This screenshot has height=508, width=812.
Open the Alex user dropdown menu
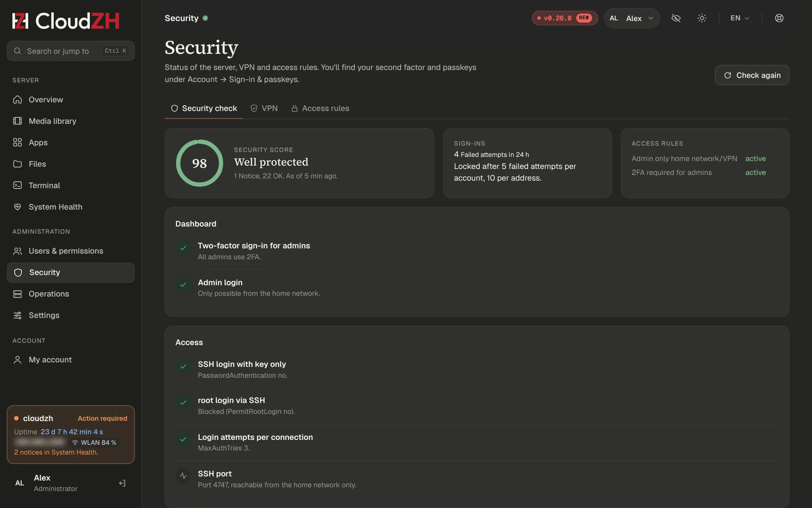point(632,18)
